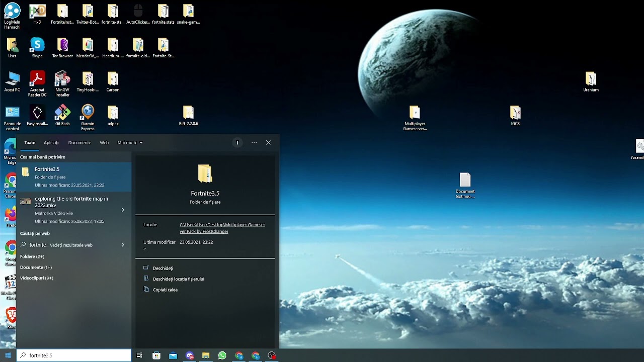Open the Git Bash desktop icon
The width and height of the screenshot is (644, 362).
pos(62,115)
